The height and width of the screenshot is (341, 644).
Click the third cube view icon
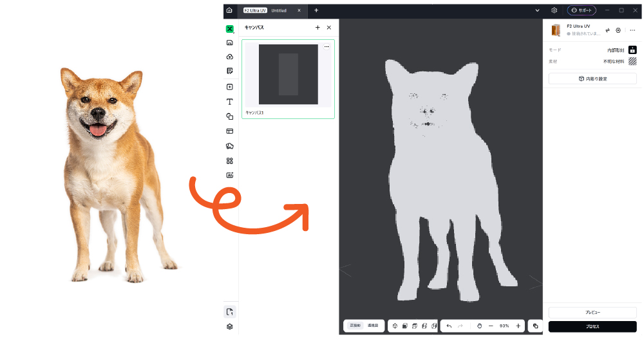[x=414, y=326]
